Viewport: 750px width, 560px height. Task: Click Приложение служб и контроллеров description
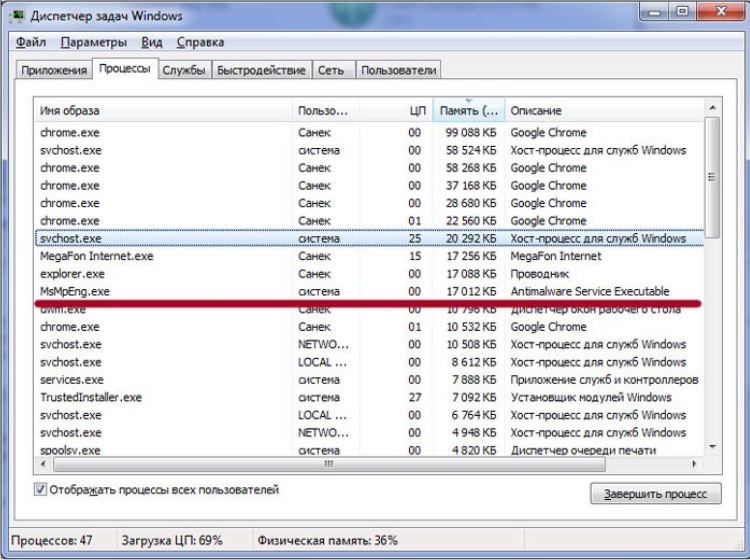point(604,380)
